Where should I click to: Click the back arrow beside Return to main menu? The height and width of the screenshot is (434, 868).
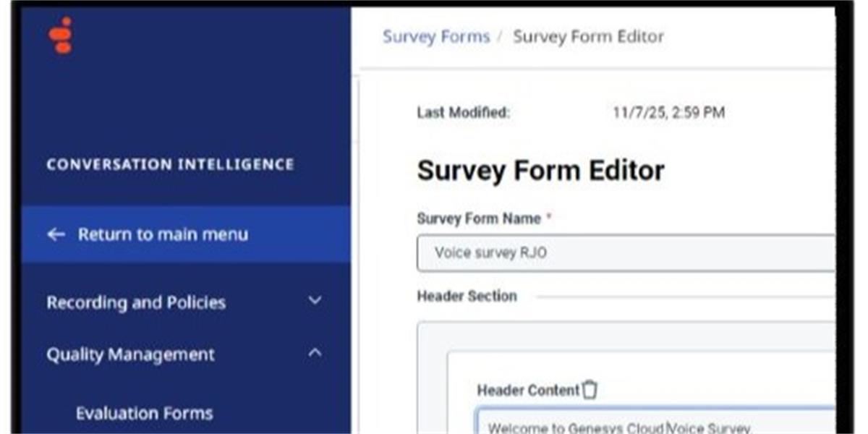click(x=56, y=234)
